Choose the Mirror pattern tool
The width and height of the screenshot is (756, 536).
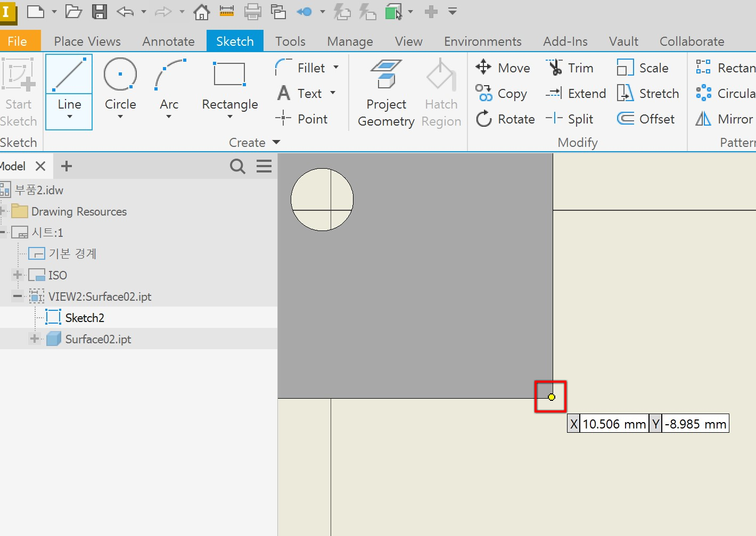pos(725,119)
